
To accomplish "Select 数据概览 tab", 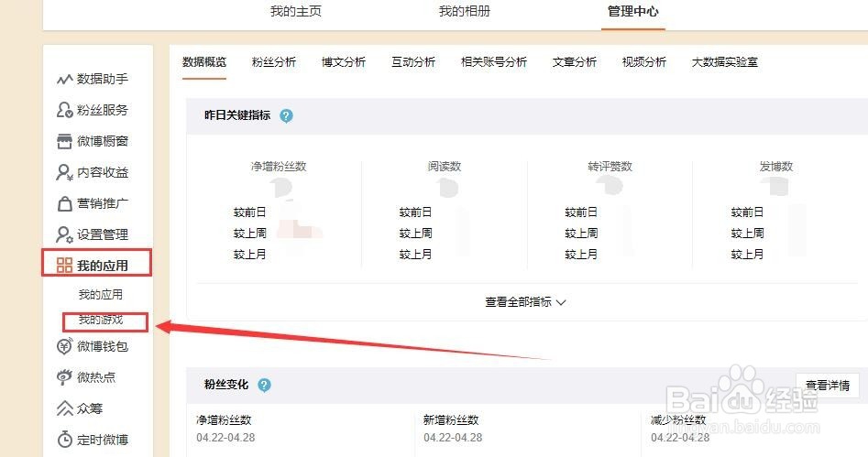I will point(204,62).
